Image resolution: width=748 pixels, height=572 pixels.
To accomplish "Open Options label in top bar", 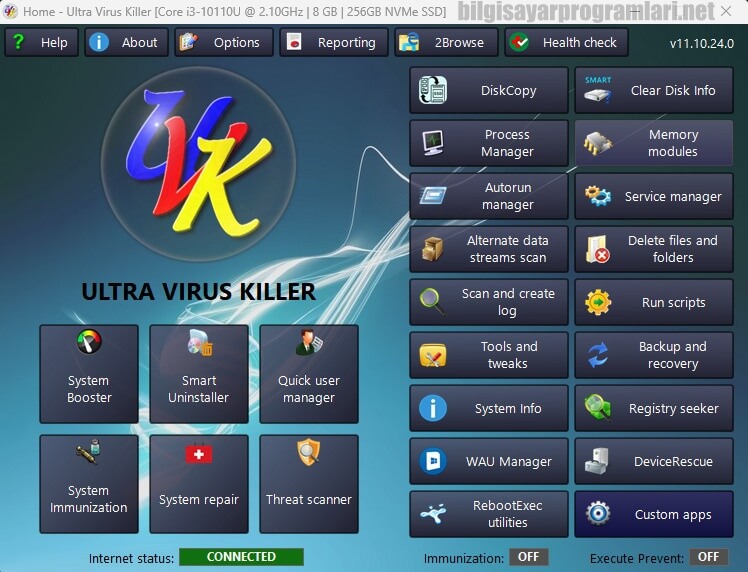I will point(237,42).
